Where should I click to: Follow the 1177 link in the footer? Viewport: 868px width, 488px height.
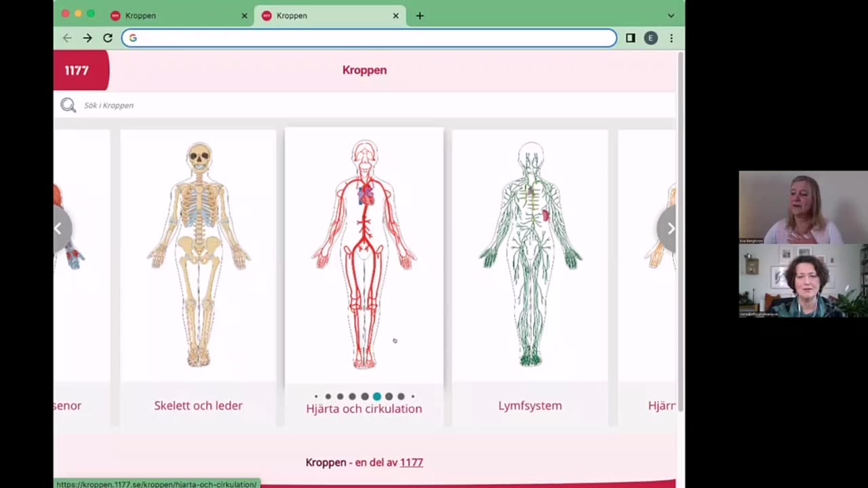(x=412, y=462)
